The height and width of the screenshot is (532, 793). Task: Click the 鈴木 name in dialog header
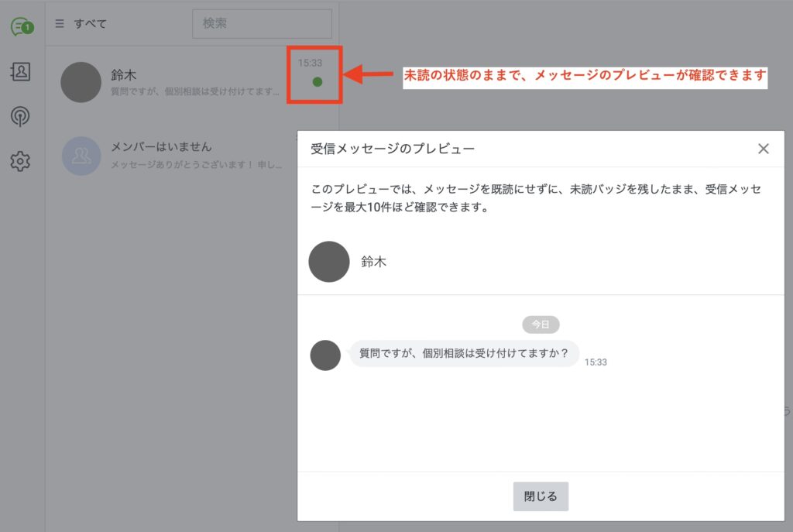coord(374,262)
